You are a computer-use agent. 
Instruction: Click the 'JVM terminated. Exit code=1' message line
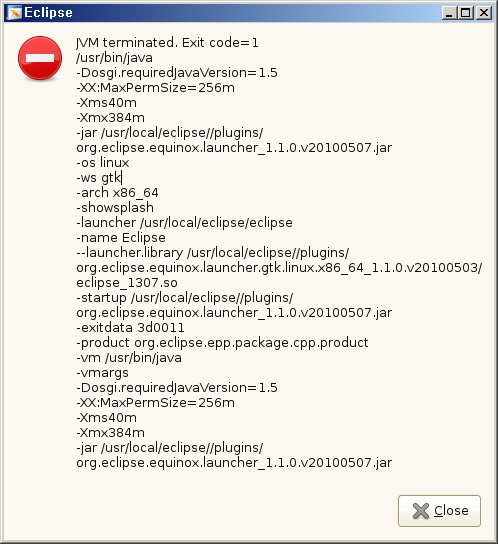(x=167, y=43)
